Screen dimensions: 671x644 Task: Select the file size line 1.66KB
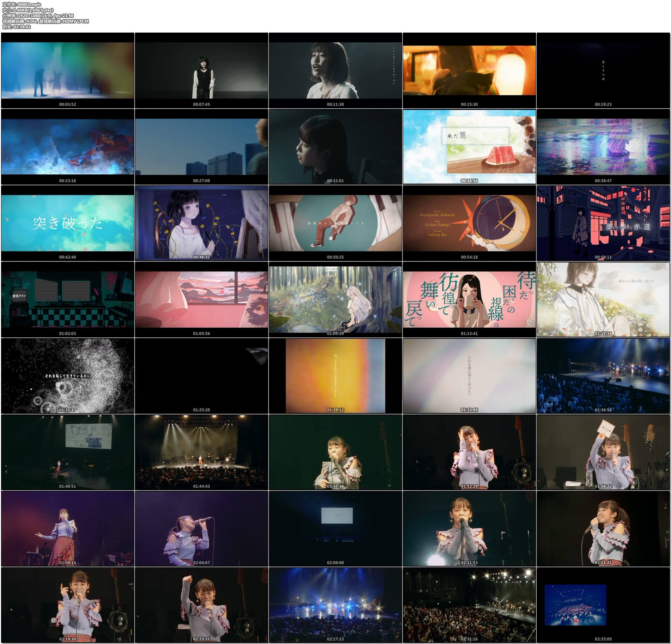click(28, 10)
